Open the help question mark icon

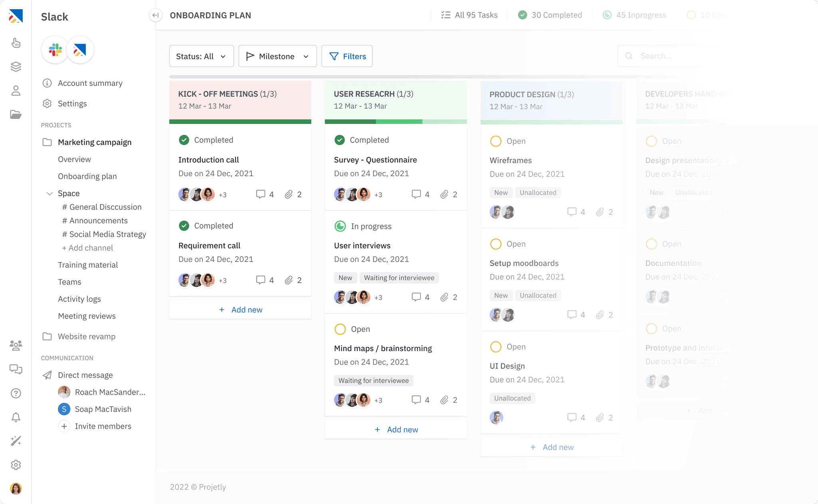pos(16,393)
